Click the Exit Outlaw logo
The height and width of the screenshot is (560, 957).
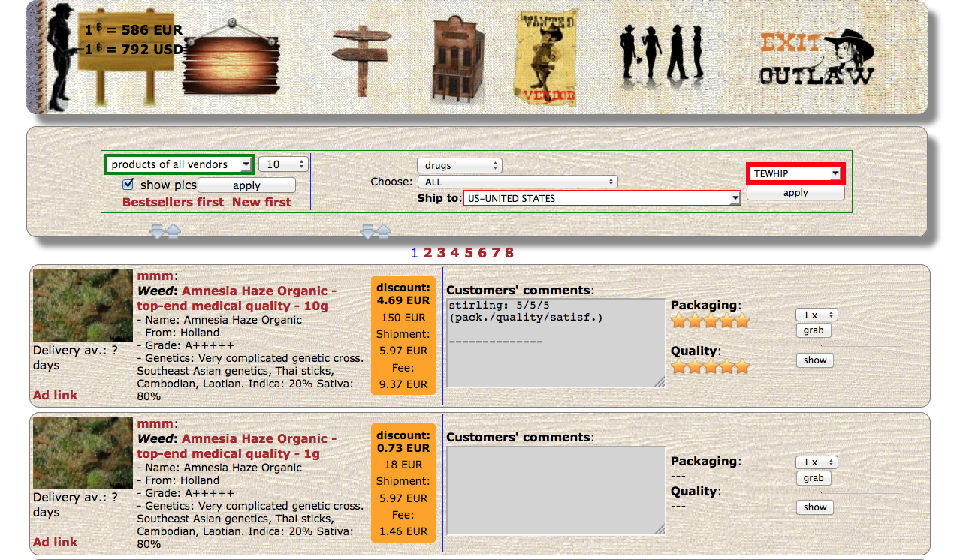[x=817, y=59]
